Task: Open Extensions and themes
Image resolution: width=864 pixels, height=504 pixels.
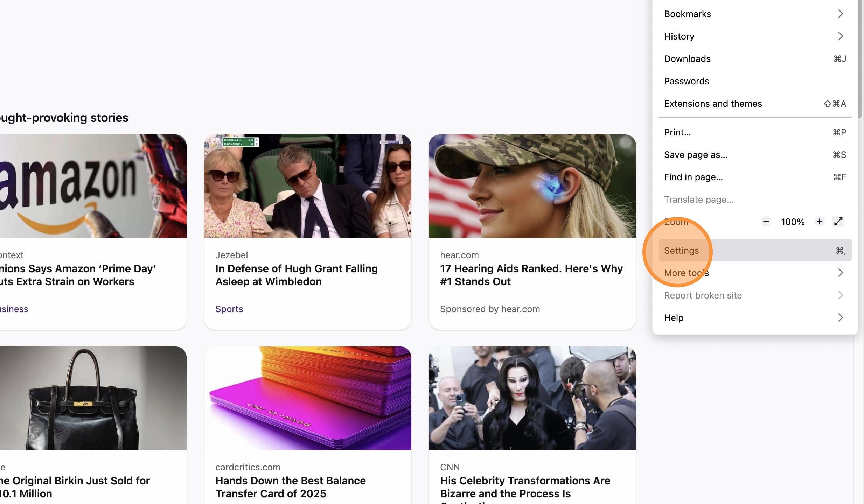Action: click(x=755, y=104)
